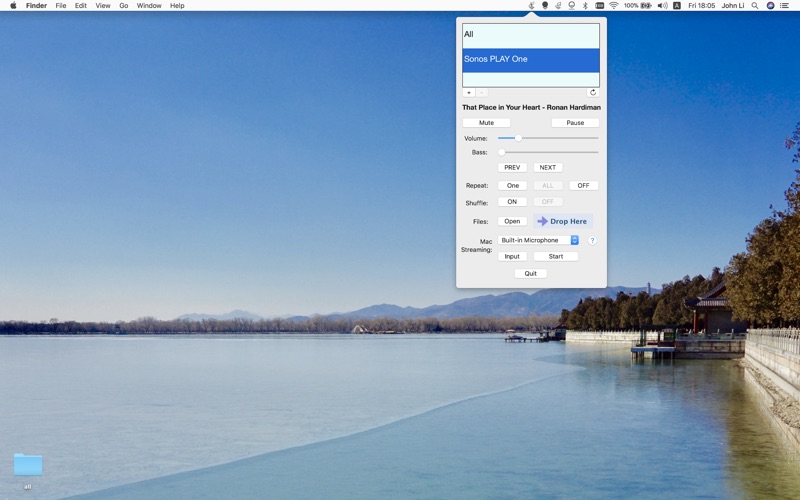Click the Volume slider

click(548, 138)
